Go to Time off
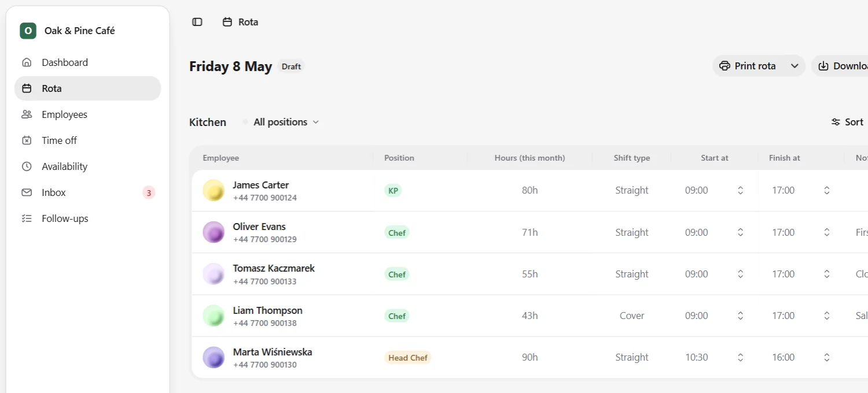868x393 pixels. point(87,140)
